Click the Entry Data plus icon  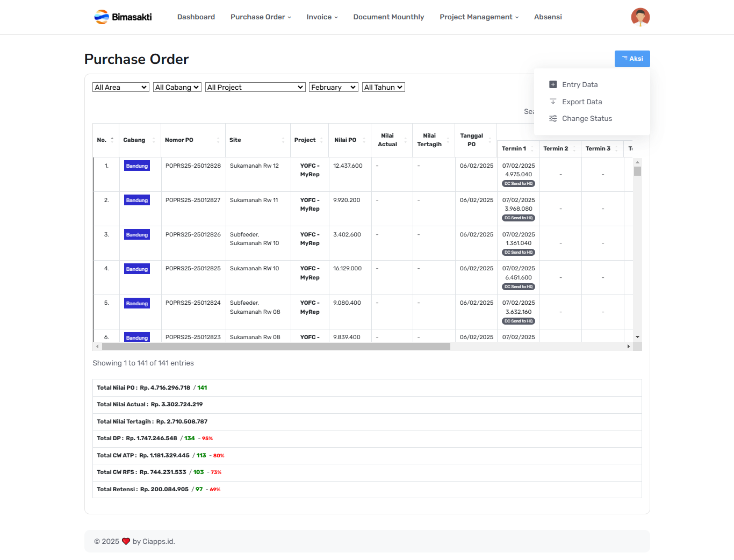[553, 84]
